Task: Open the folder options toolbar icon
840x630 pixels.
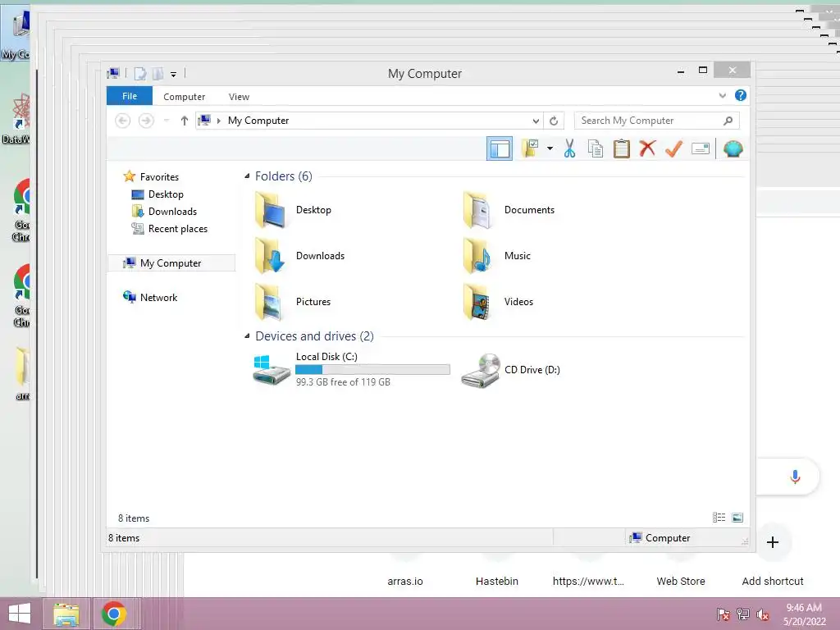Action: [530, 148]
